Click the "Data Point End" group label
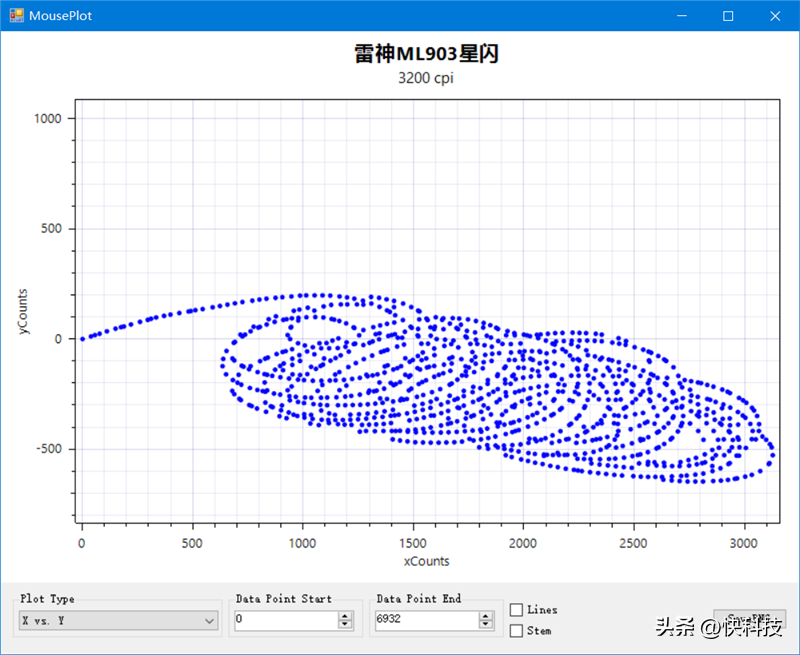 419,598
